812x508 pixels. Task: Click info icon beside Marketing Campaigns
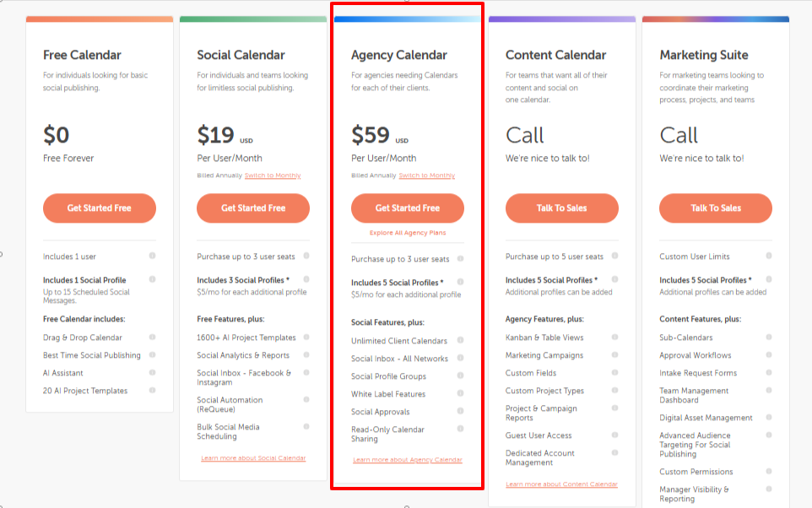614,354
